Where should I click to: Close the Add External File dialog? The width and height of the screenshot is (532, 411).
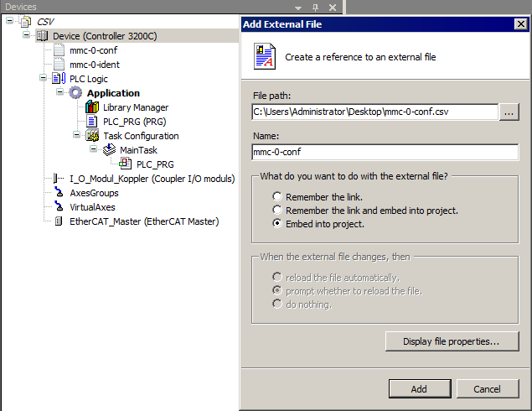(520, 24)
